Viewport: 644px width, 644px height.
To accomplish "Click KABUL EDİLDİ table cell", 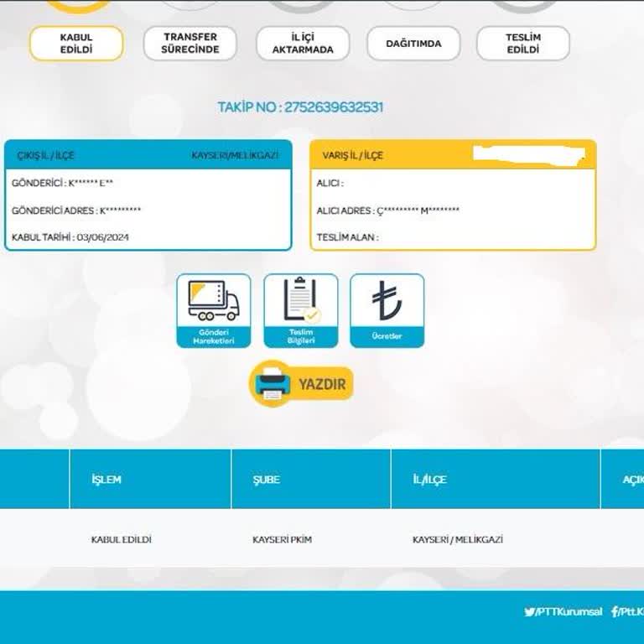I will [121, 539].
